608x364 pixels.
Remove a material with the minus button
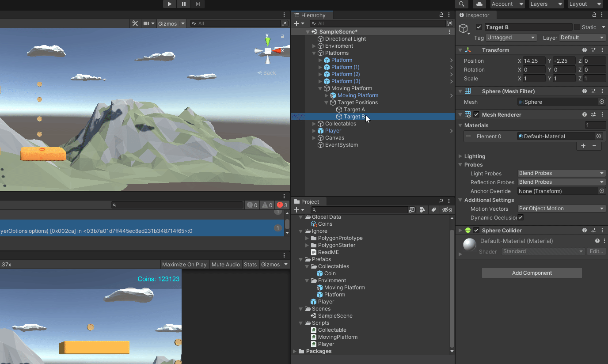pos(594,146)
